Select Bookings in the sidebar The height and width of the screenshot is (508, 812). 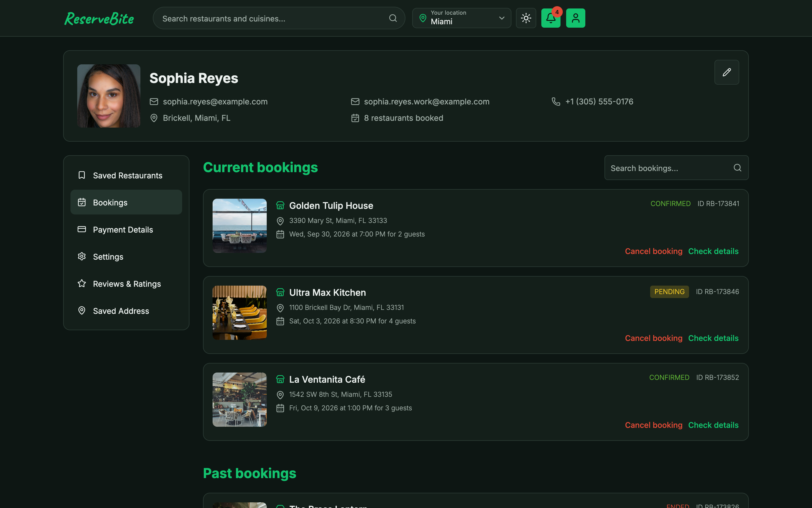click(x=126, y=202)
